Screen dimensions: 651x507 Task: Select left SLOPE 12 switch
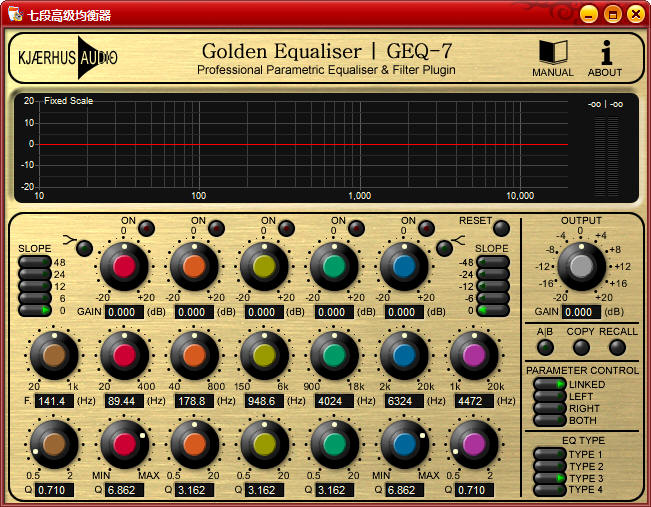tap(35, 286)
